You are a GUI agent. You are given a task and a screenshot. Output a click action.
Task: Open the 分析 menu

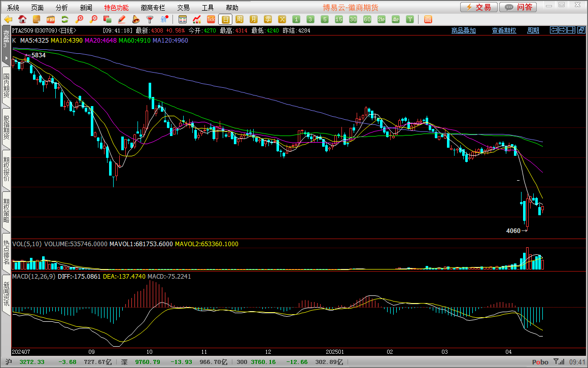pos(61,8)
